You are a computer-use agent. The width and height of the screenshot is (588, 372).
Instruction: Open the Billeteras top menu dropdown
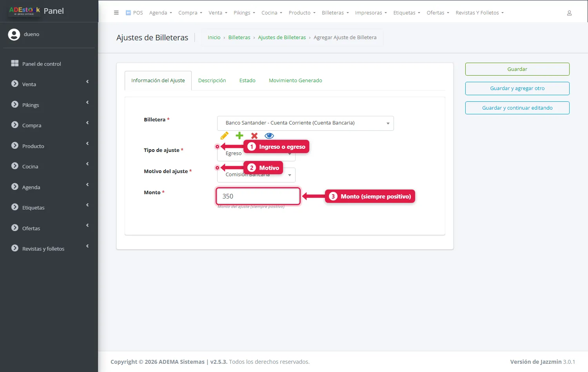click(335, 13)
